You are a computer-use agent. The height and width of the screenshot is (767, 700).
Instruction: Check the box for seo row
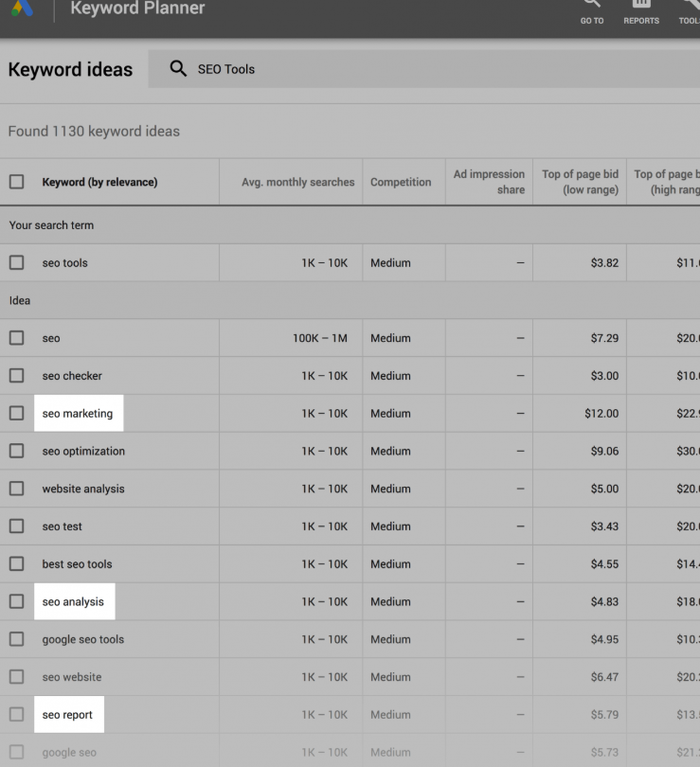[x=17, y=338]
